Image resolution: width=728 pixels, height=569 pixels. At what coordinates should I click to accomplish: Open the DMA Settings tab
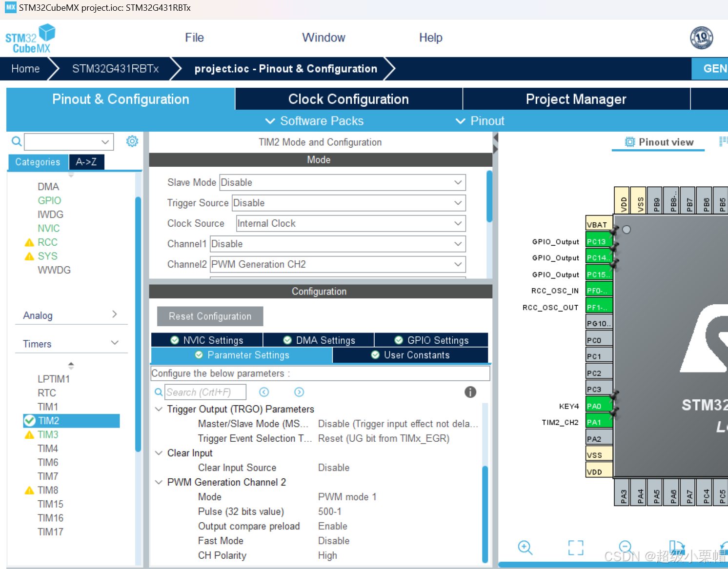pyautogui.click(x=319, y=340)
